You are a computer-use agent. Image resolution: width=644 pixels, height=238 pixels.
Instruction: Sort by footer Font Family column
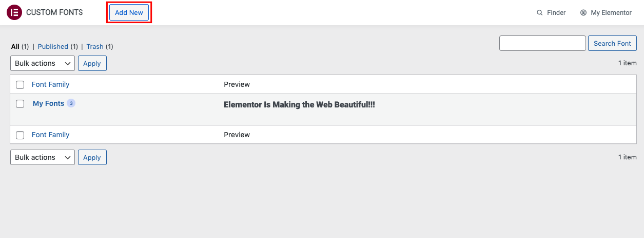[x=50, y=135]
